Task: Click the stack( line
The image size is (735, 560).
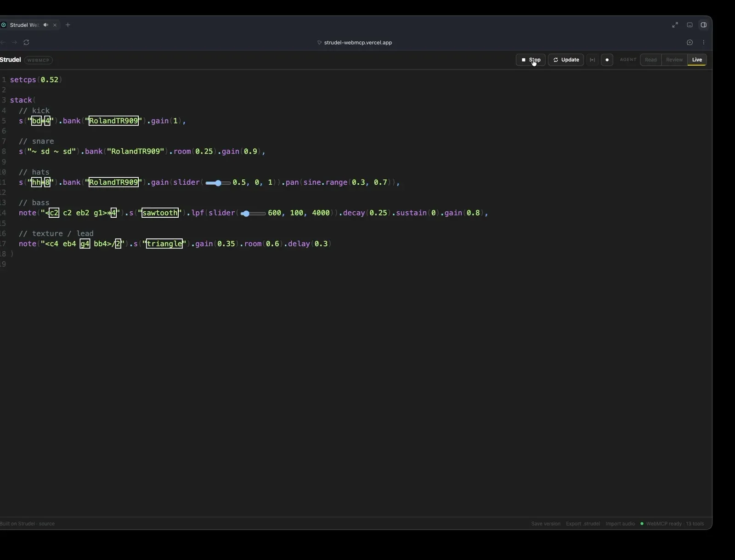Action: (x=23, y=100)
